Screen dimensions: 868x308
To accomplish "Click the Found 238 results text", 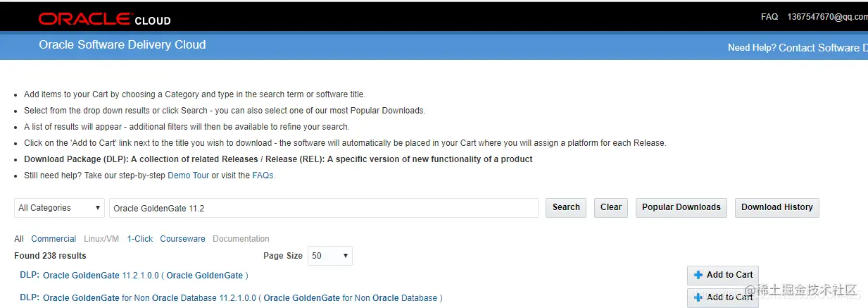I will [x=50, y=256].
